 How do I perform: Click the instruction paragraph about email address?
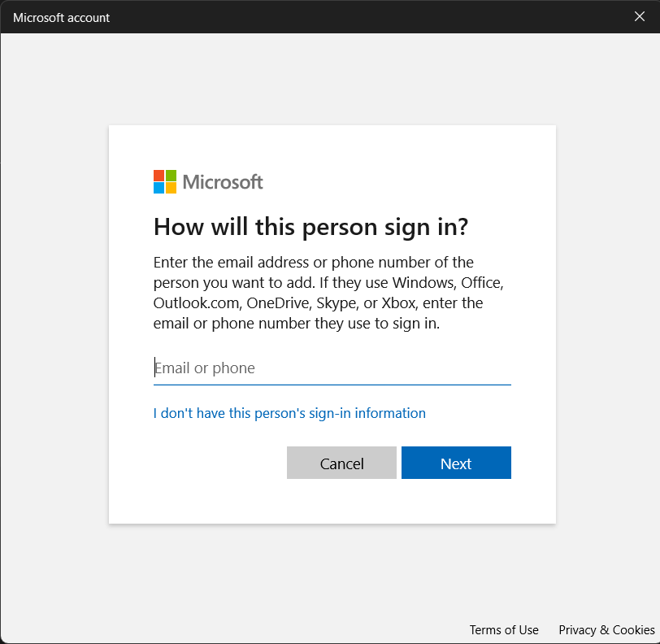coord(328,293)
